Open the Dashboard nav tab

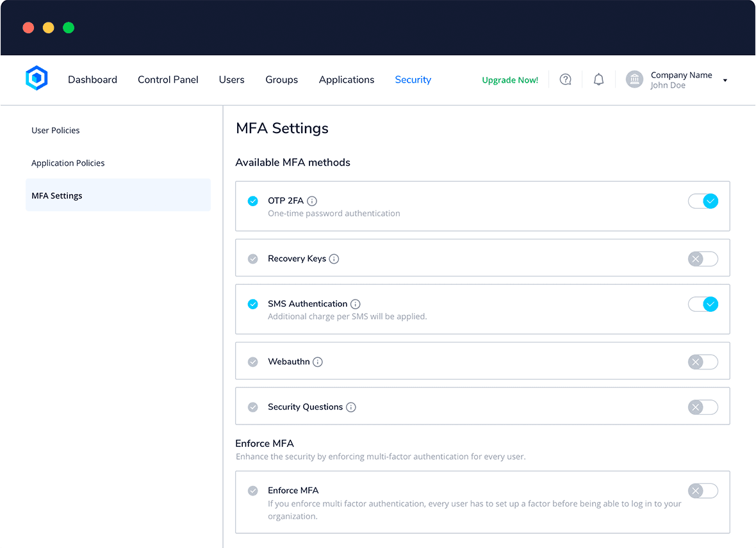(x=92, y=80)
